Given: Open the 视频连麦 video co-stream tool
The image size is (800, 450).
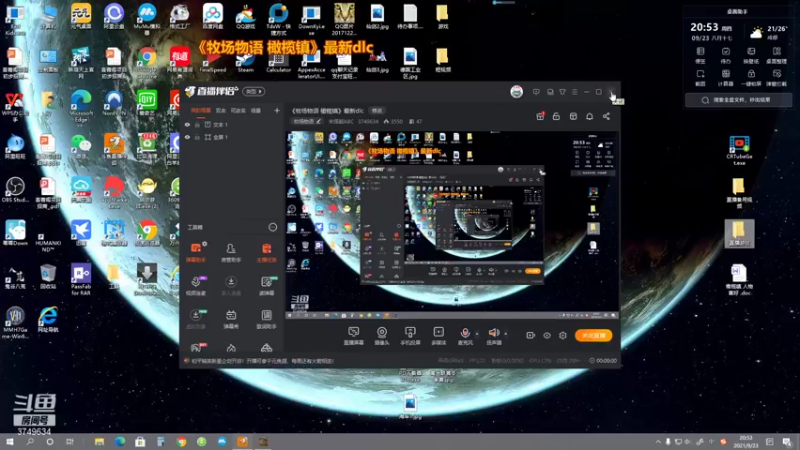Looking at the screenshot, I should pos(196,286).
